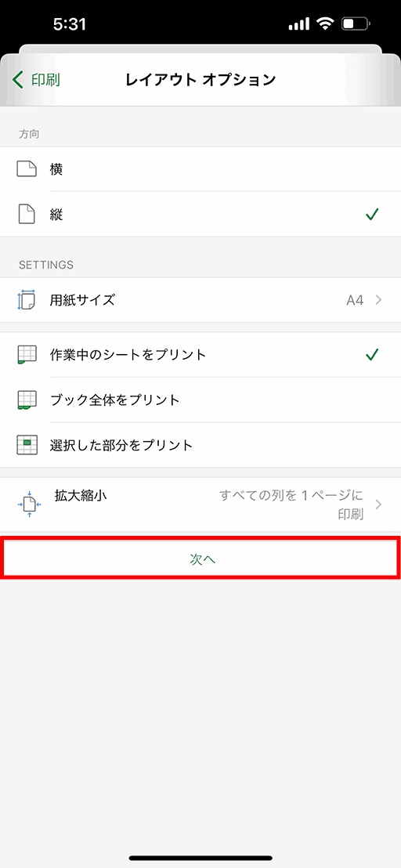Viewport: 401px width, 868px height.
Task: Choose 作業中のシートをプリント row
Action: click(x=200, y=354)
